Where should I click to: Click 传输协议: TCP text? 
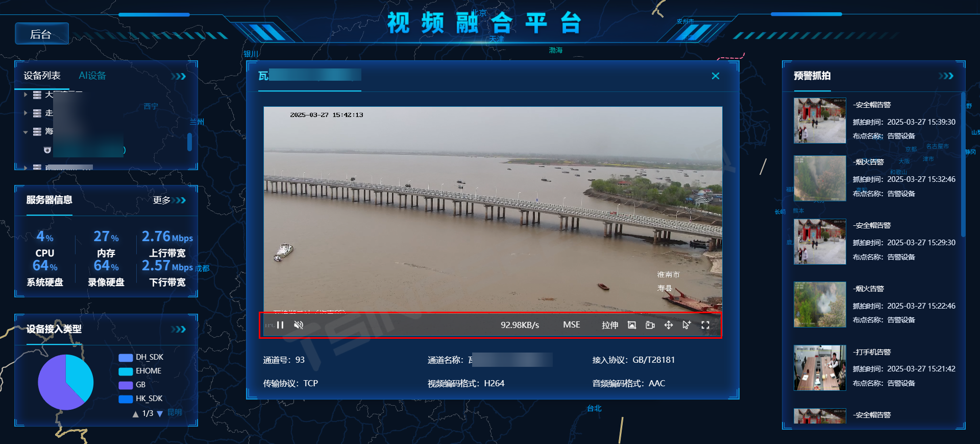[290, 383]
